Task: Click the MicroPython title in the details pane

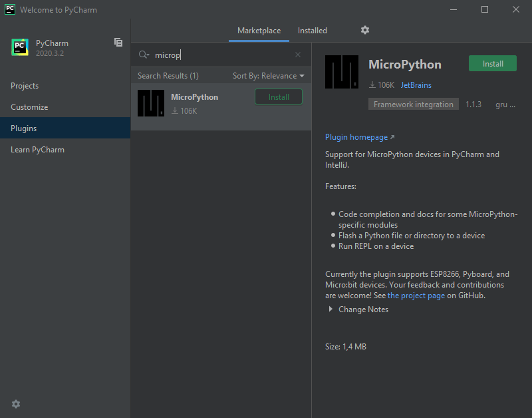Action: (405, 65)
